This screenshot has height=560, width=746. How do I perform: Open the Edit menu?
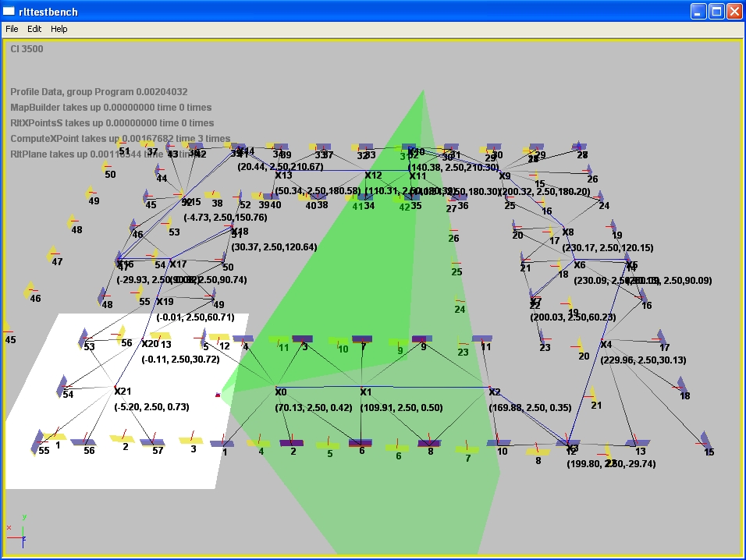coord(34,29)
